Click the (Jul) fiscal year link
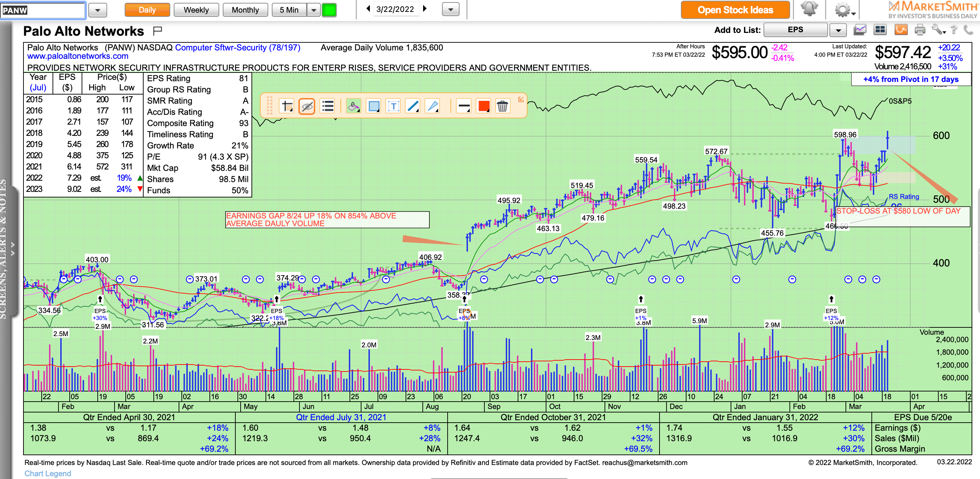The height and width of the screenshot is (479, 980). (x=38, y=88)
